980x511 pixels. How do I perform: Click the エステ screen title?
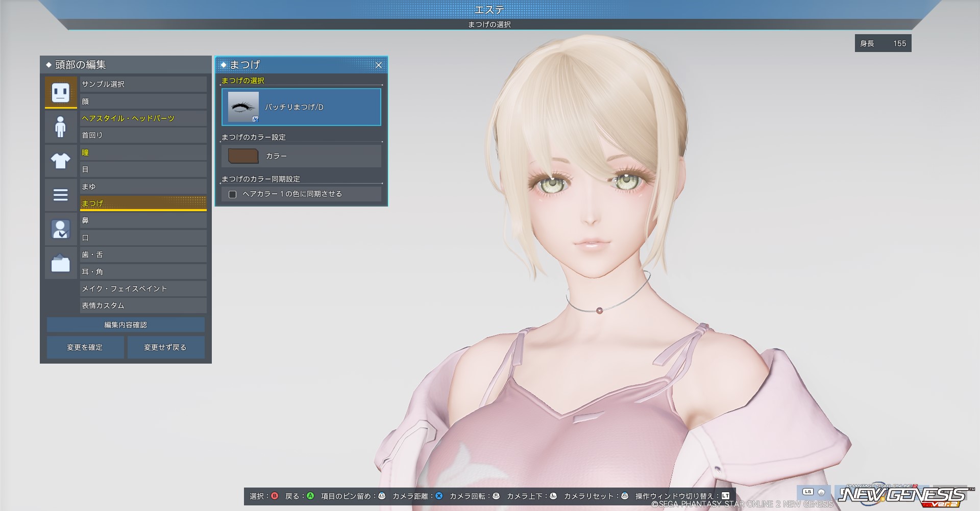(x=489, y=9)
